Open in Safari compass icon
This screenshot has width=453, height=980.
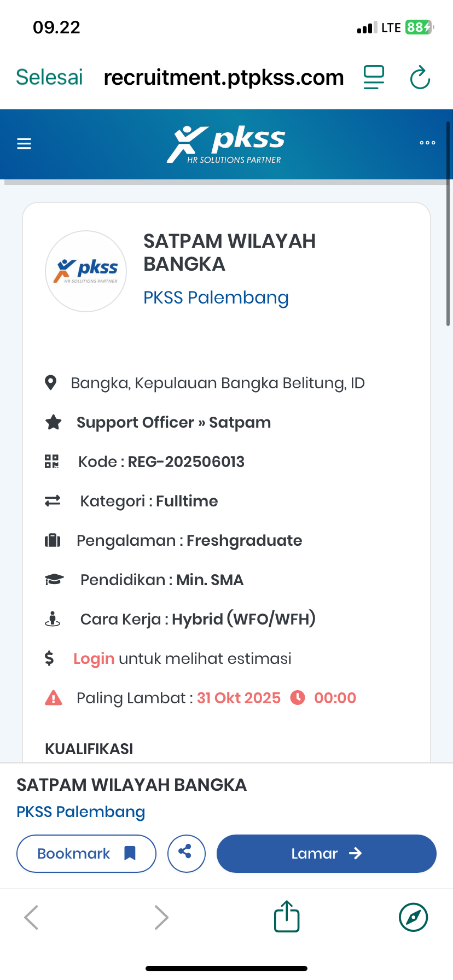point(413,917)
